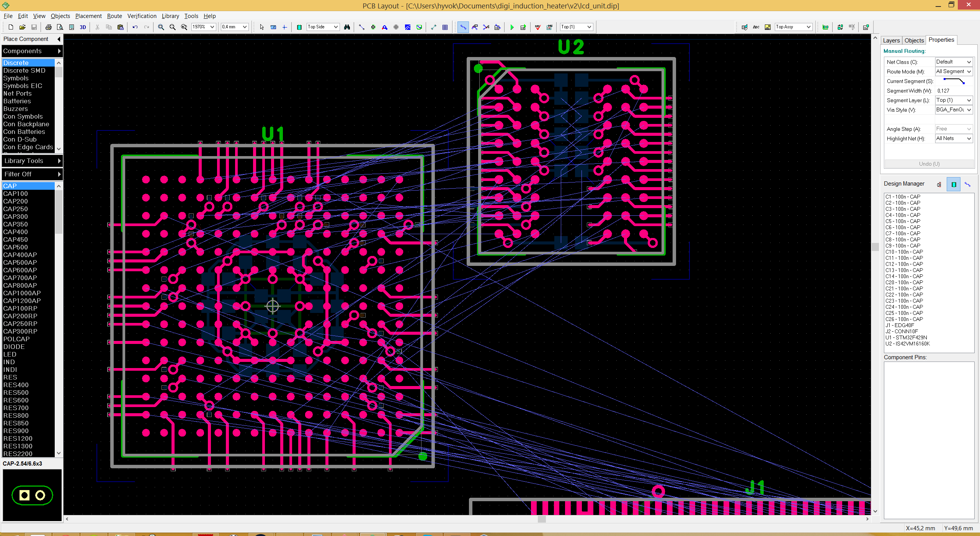Screen dimensions: 980x536
Task: Click the Current Segment shape selector
Action: pos(954,81)
